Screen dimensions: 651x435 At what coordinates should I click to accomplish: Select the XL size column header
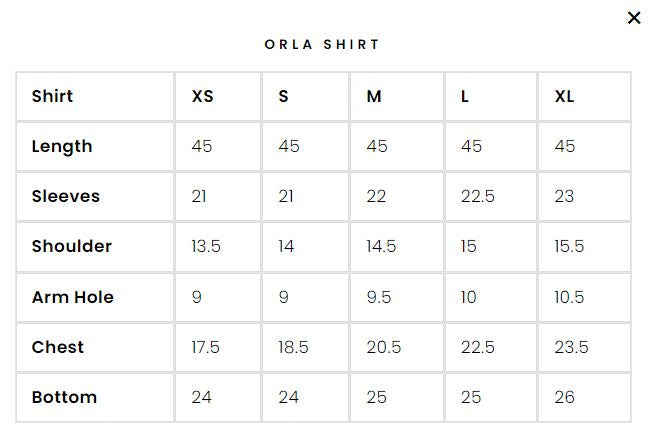pos(565,97)
